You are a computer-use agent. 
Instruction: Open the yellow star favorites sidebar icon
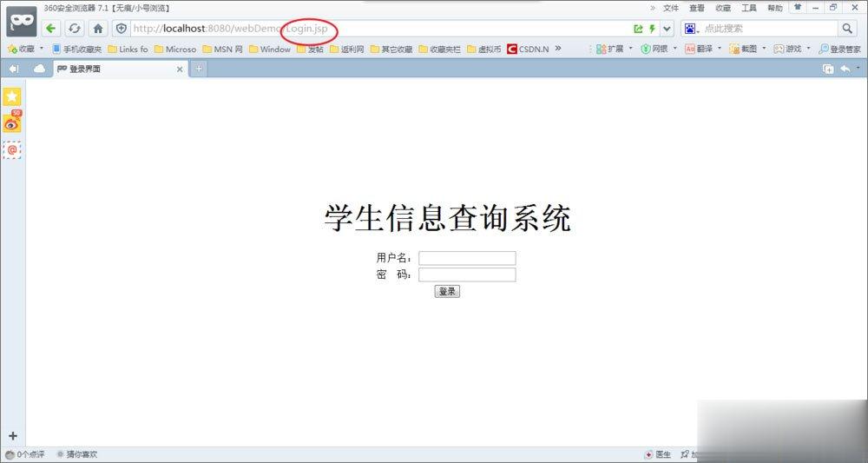pos(12,96)
